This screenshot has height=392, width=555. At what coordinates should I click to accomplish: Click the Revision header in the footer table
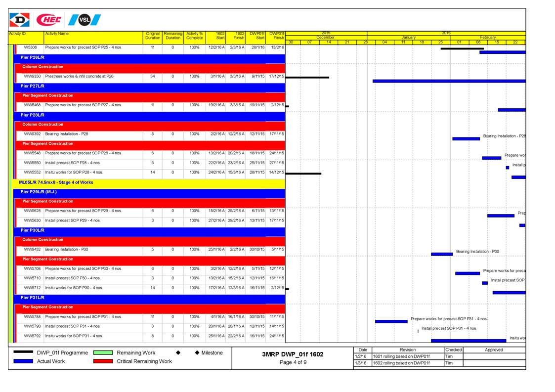click(408, 350)
